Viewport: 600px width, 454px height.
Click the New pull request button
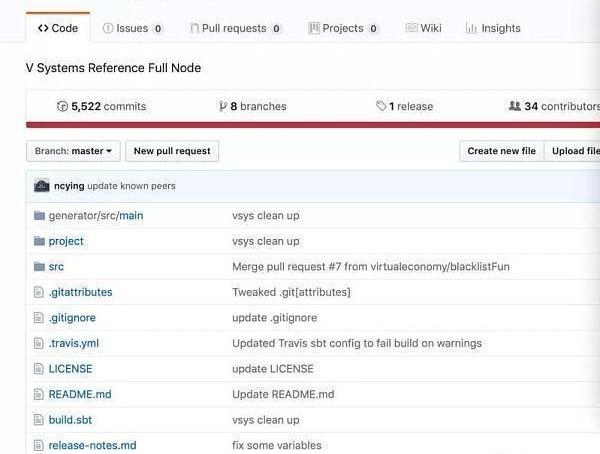[172, 151]
